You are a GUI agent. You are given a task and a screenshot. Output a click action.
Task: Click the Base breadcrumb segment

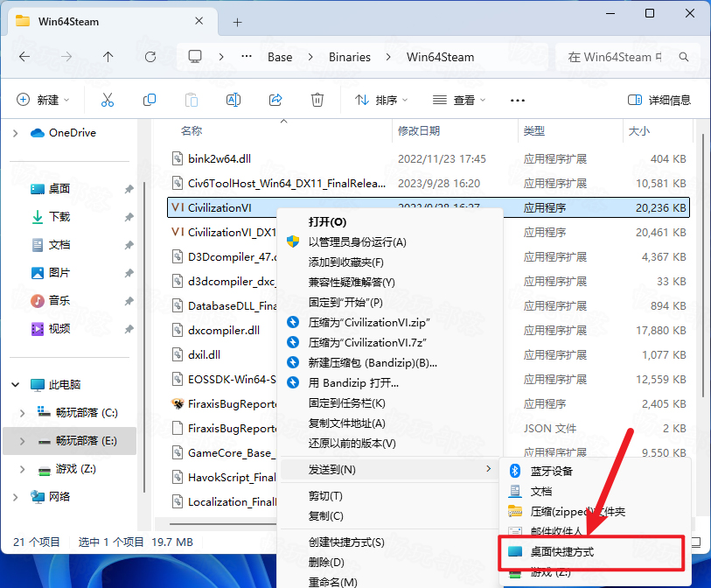pos(280,57)
